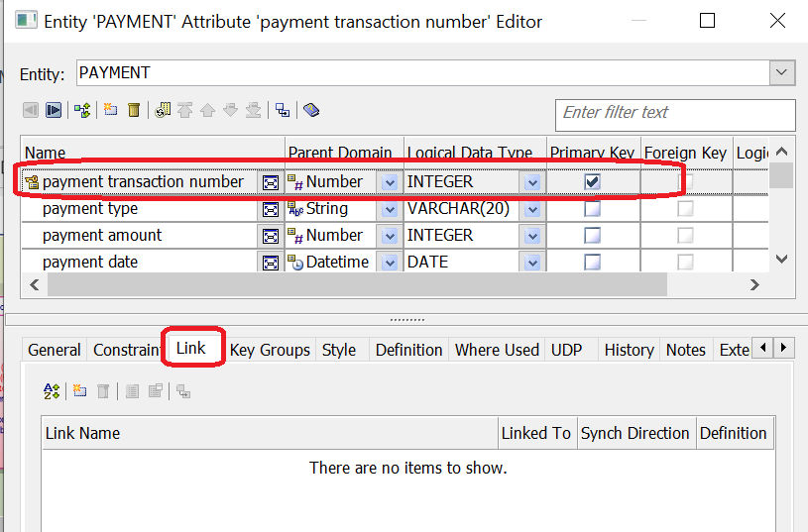Switch to the Key Groups tab
This screenshot has height=532, width=808.
(270, 350)
